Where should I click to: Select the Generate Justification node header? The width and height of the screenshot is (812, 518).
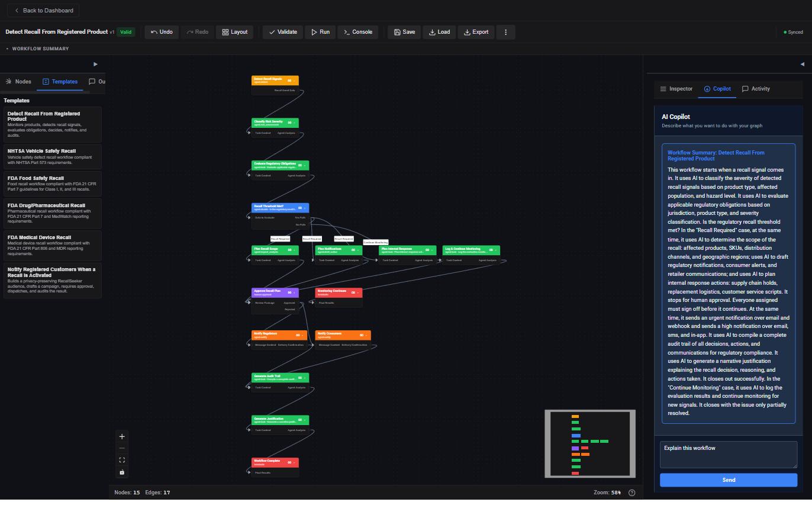[x=280, y=420]
